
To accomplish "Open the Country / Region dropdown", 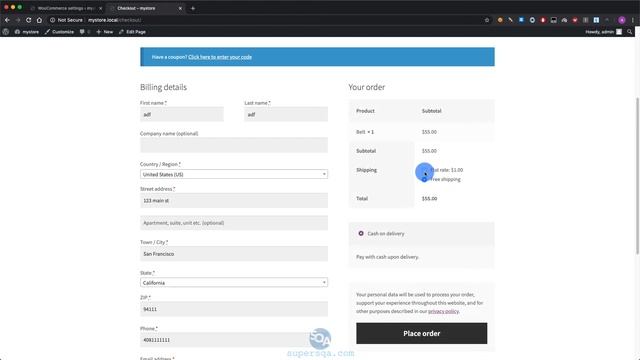I will point(234,174).
